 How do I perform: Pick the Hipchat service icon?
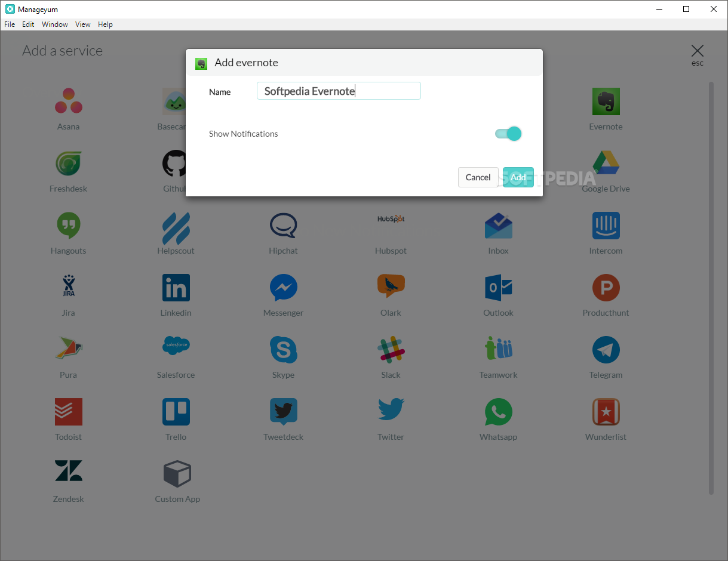[284, 226]
